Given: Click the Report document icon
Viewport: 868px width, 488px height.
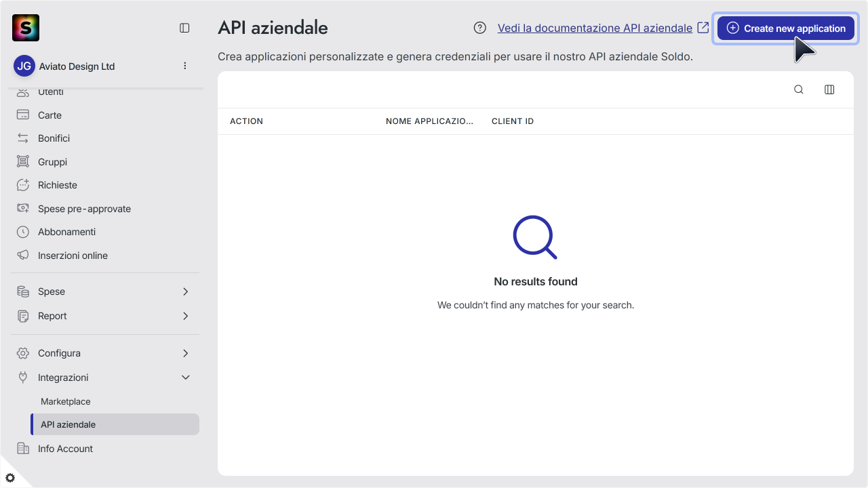Looking at the screenshot, I should point(23,316).
